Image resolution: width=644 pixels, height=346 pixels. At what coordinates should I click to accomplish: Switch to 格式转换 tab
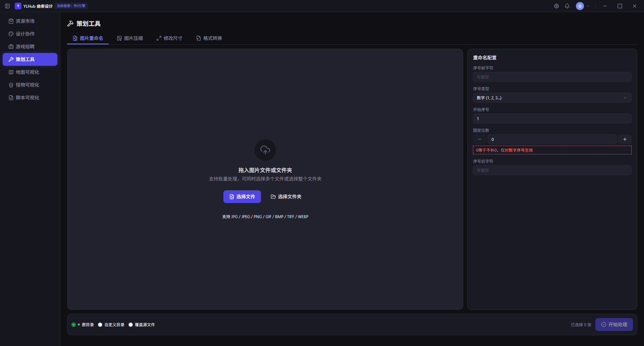coord(209,38)
